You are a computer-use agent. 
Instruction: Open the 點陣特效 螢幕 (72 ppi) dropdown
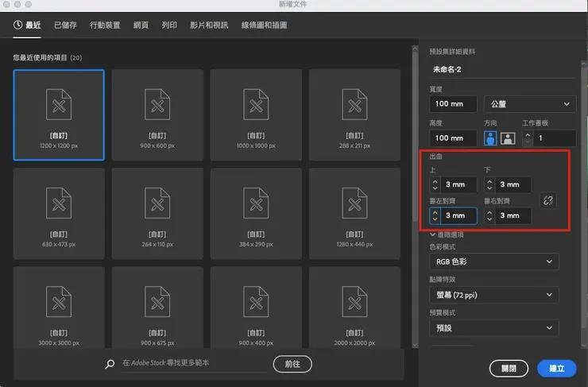click(x=494, y=295)
